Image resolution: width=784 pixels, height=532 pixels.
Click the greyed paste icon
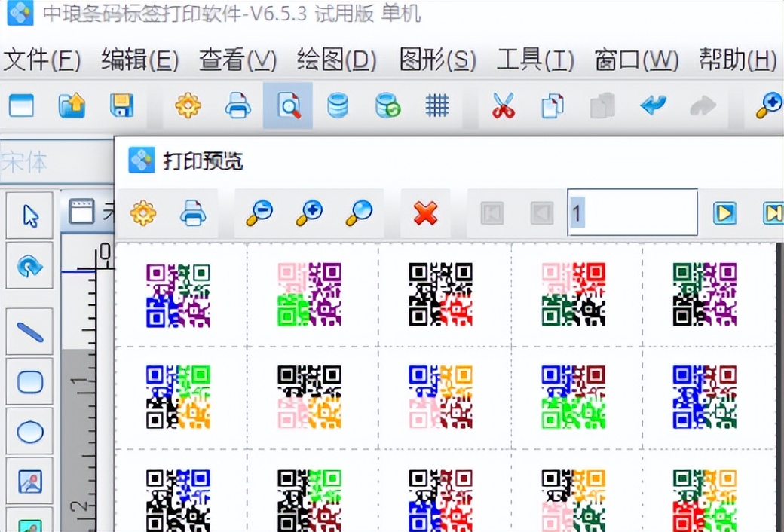(602, 106)
